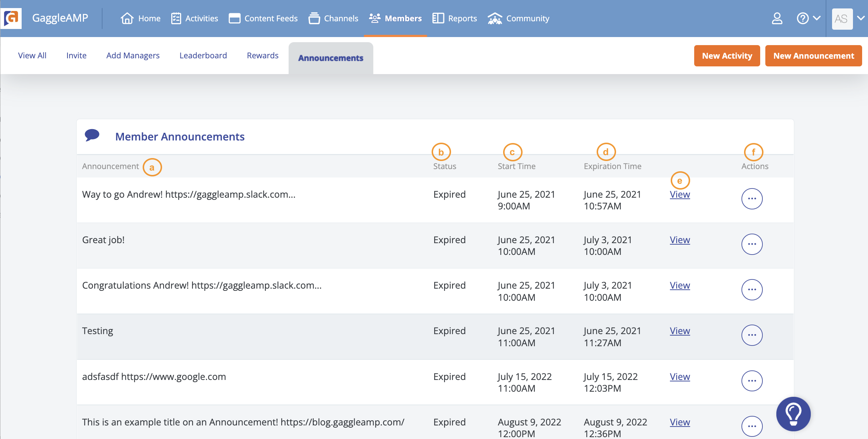The width and height of the screenshot is (868, 439).
Task: Open actions menu for "Great job!" announcement
Action: (x=752, y=244)
